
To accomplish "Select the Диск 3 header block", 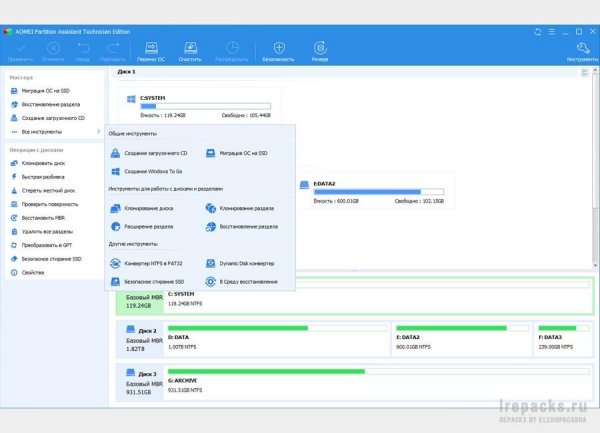I will 140,383.
